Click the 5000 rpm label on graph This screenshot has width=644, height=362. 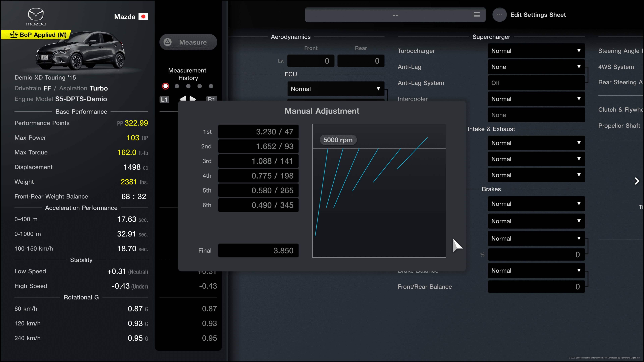pyautogui.click(x=338, y=140)
